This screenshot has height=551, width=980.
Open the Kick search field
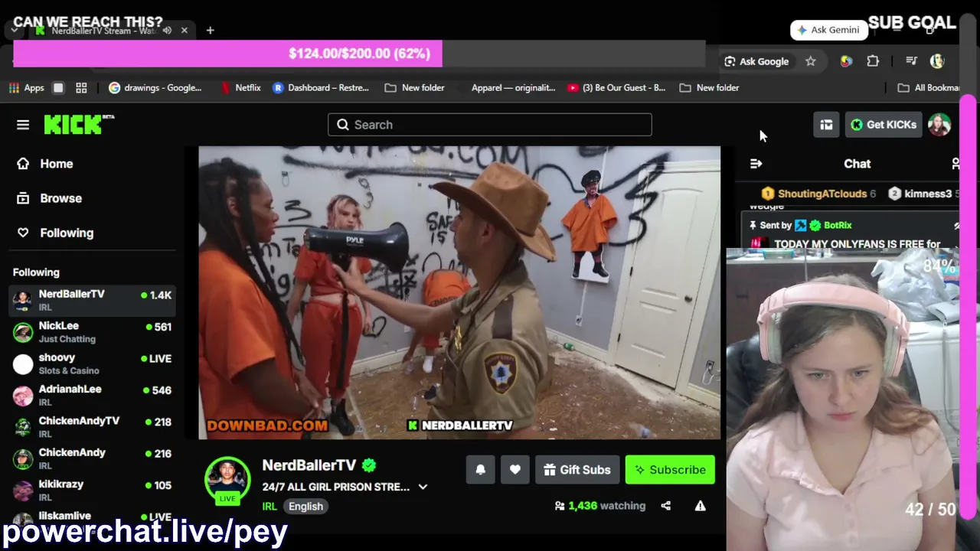[490, 125]
